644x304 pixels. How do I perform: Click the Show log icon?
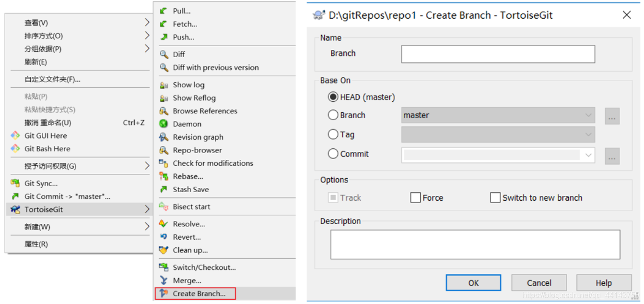pos(164,85)
